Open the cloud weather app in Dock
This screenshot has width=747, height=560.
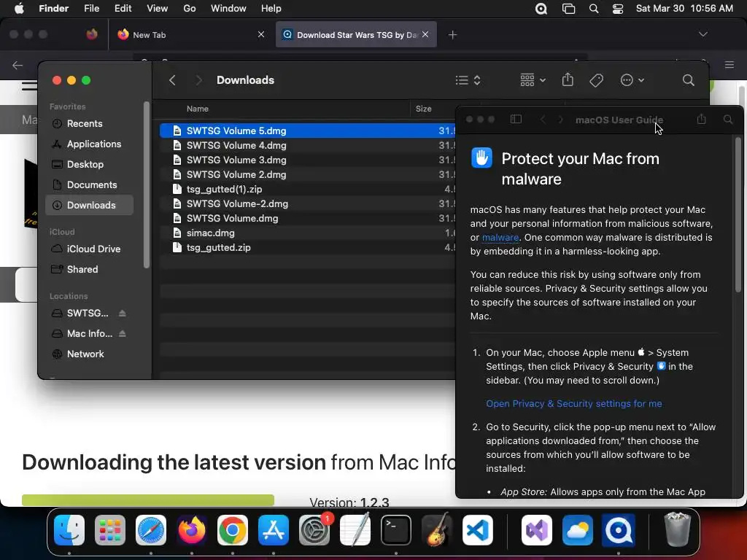pos(578,530)
